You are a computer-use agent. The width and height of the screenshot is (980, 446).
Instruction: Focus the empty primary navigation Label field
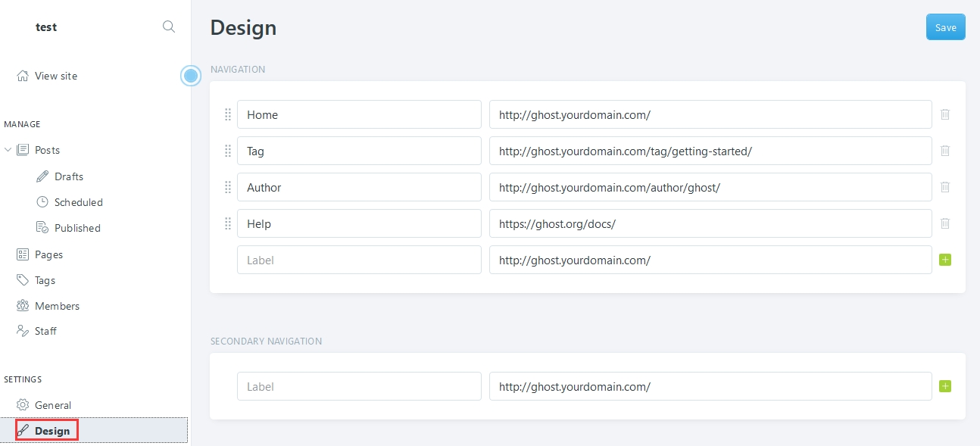point(359,260)
